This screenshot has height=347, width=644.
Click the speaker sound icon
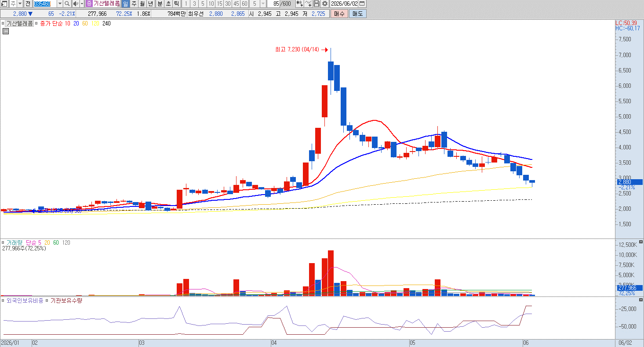tap(75, 4)
